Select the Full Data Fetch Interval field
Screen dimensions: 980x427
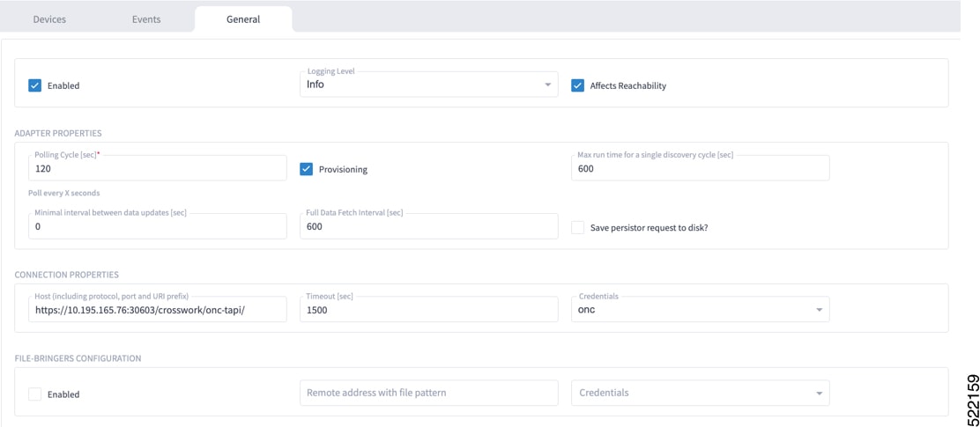pos(428,226)
